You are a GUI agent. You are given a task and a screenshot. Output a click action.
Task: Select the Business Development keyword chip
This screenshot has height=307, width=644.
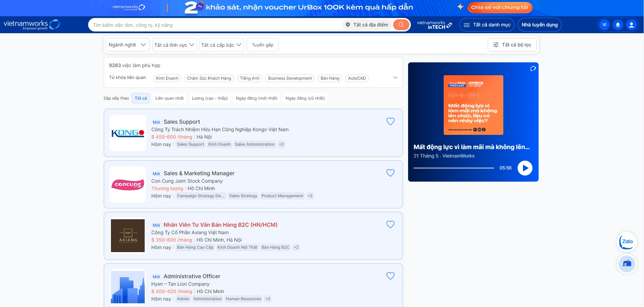tap(290, 78)
